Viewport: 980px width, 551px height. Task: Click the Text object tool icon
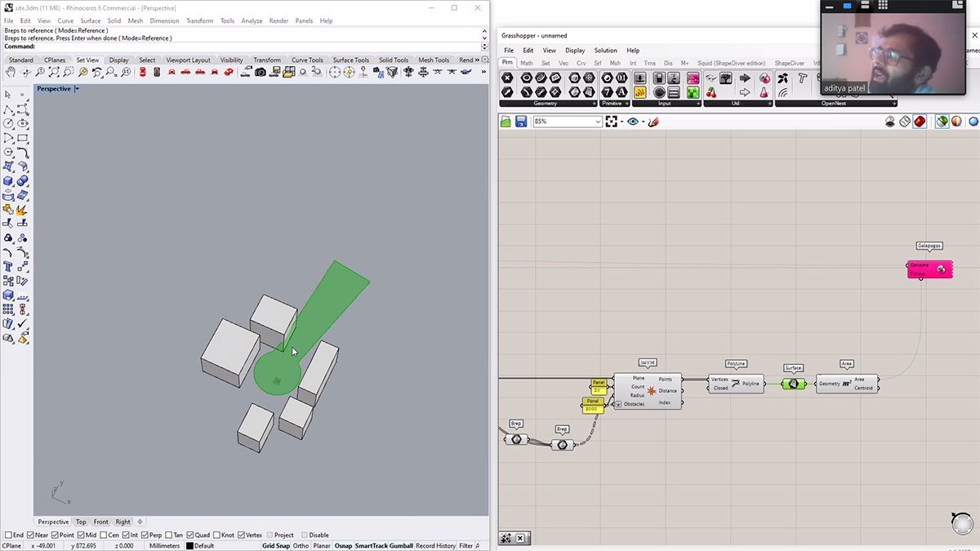coord(8,266)
